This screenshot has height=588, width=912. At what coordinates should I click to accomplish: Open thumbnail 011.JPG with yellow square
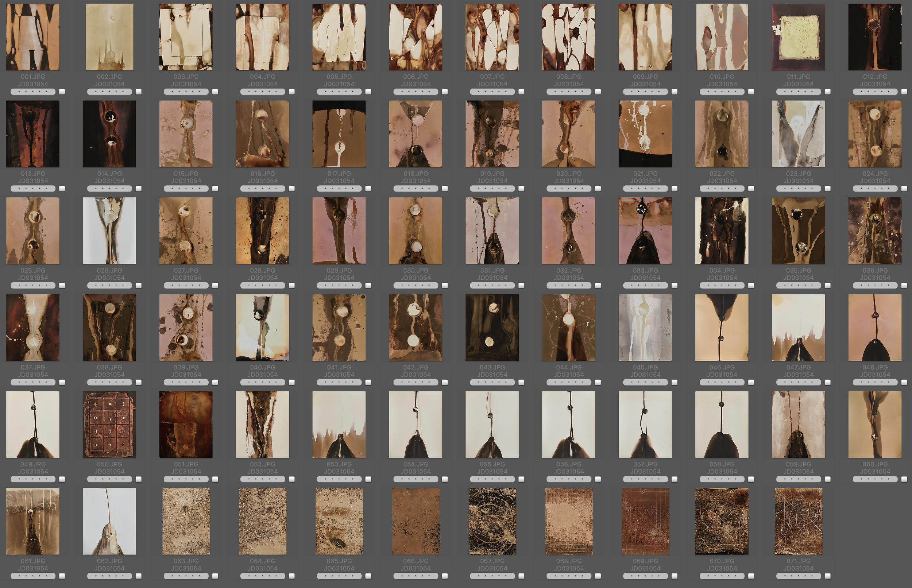pos(798,37)
